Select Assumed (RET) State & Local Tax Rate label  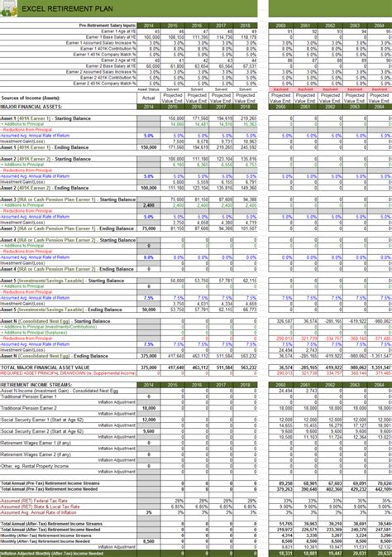pos(40,507)
